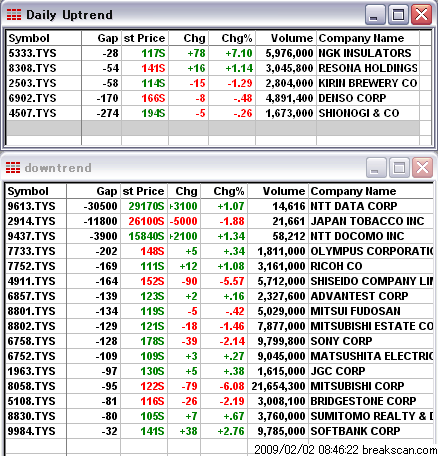Click JAPAN TOBACCO INC company name
The image size is (438, 456).
(x=367, y=221)
